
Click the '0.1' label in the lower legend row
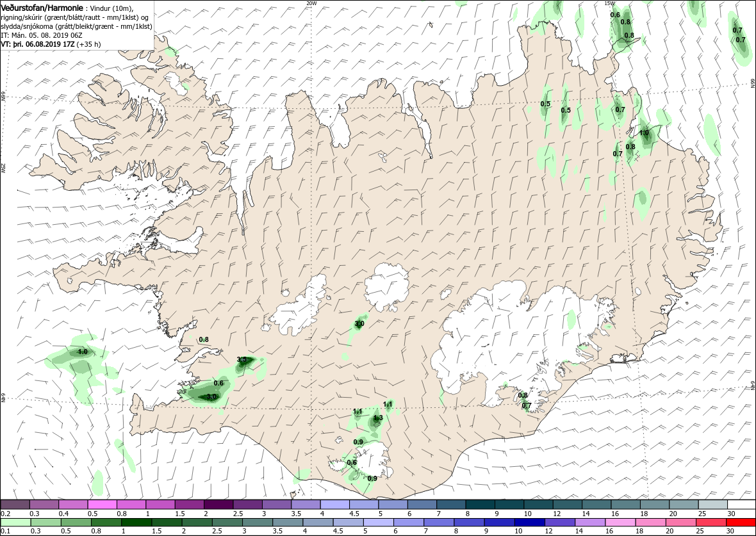pos(6,532)
